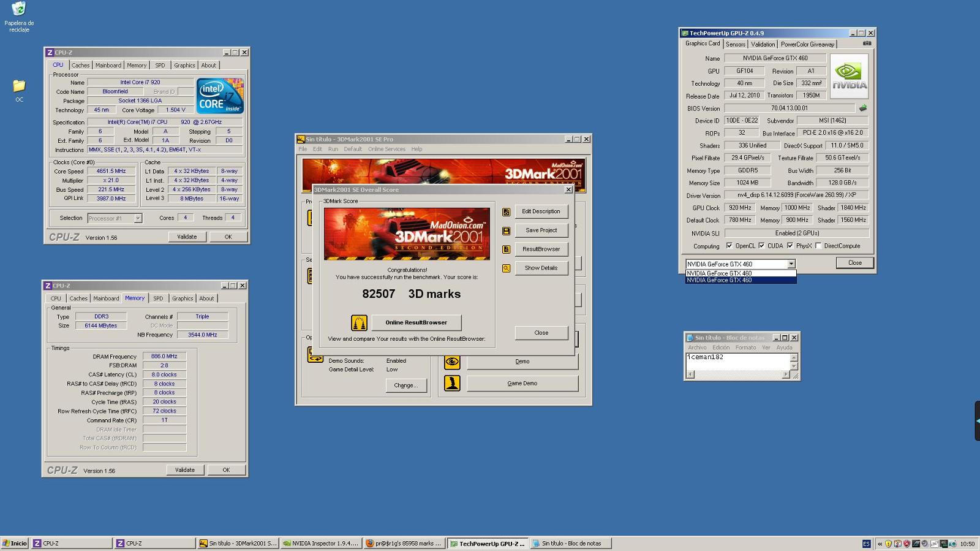The width and height of the screenshot is (980, 551).
Task: Click the Intel Core i7 logo in CPU-Z
Action: (x=220, y=96)
